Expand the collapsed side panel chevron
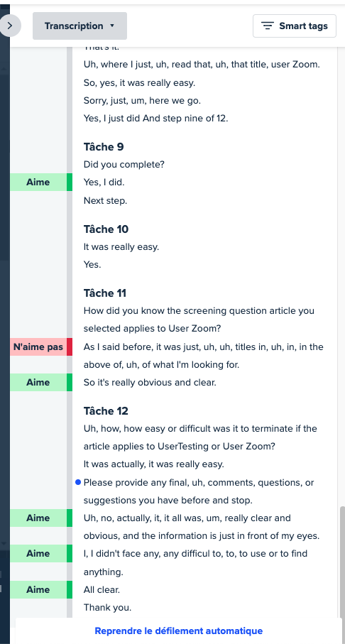The height and width of the screenshot is (644, 345). [10, 26]
